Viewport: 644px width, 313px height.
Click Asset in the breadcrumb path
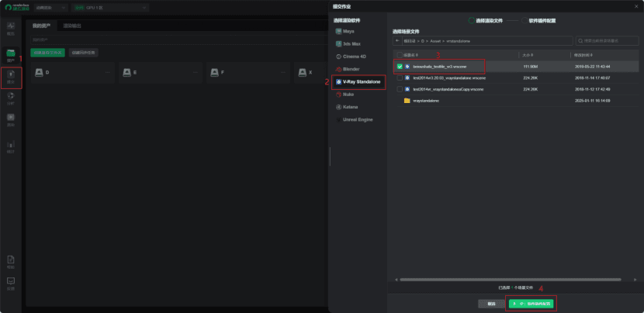click(x=435, y=41)
